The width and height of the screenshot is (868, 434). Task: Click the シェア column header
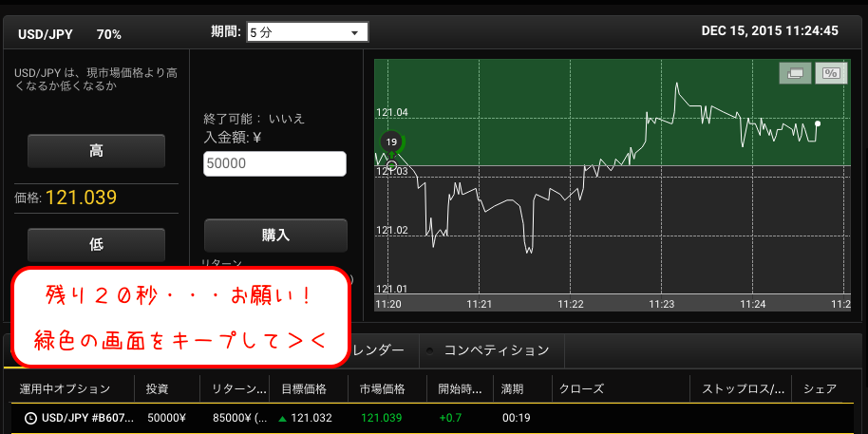click(x=820, y=389)
